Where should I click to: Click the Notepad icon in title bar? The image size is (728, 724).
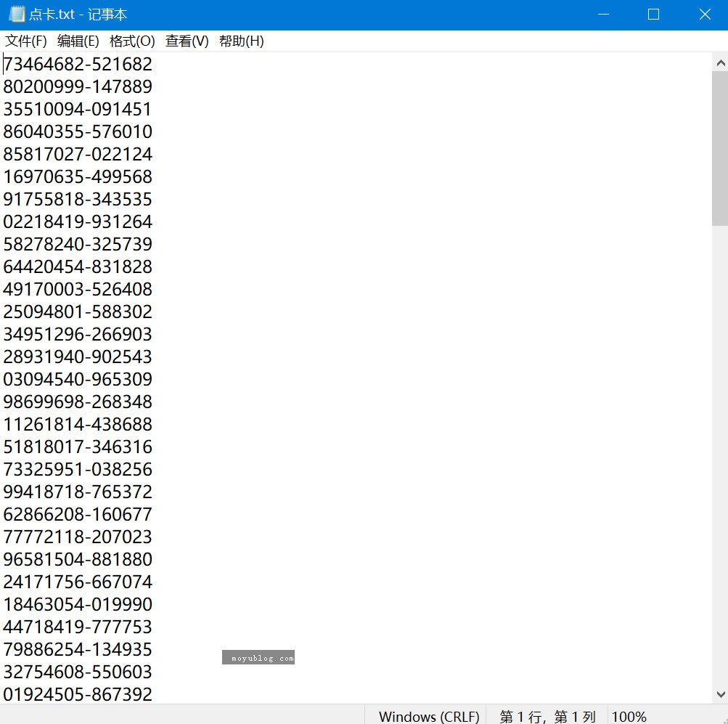click(17, 15)
